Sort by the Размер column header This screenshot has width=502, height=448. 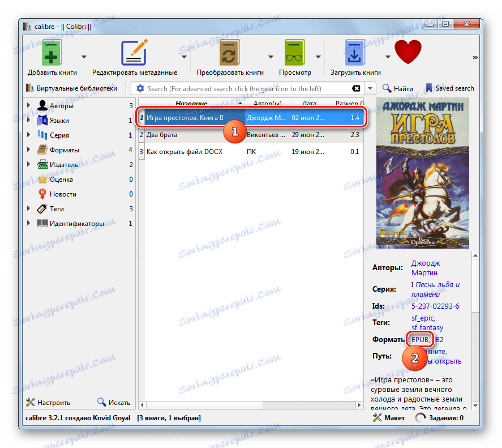[346, 103]
